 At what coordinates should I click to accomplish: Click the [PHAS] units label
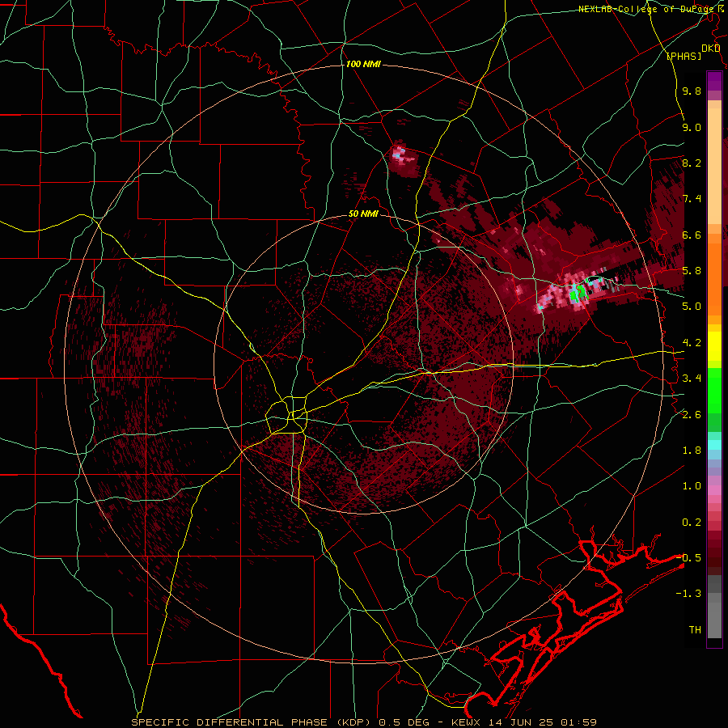pos(684,56)
